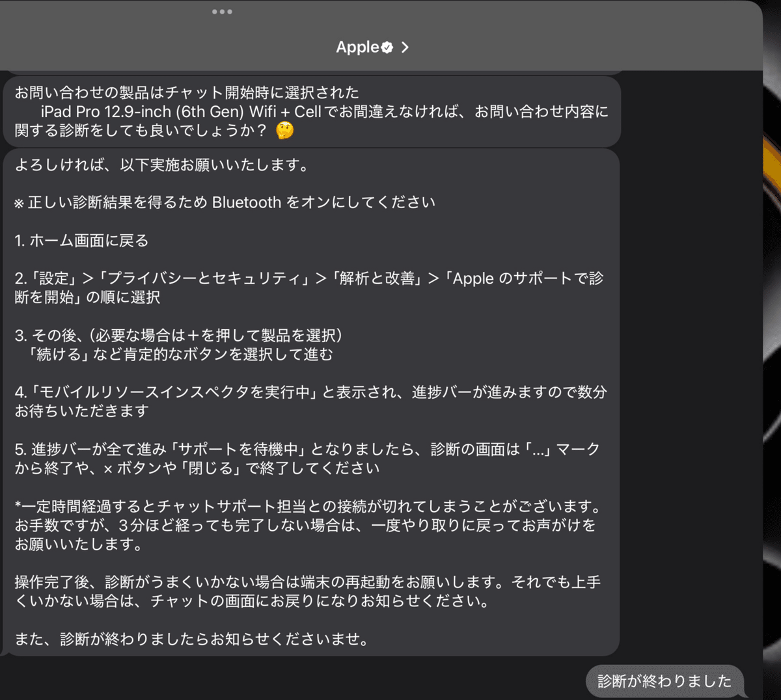Expand conversation info with chevron arrow
The width and height of the screenshot is (781, 700).
(x=405, y=47)
